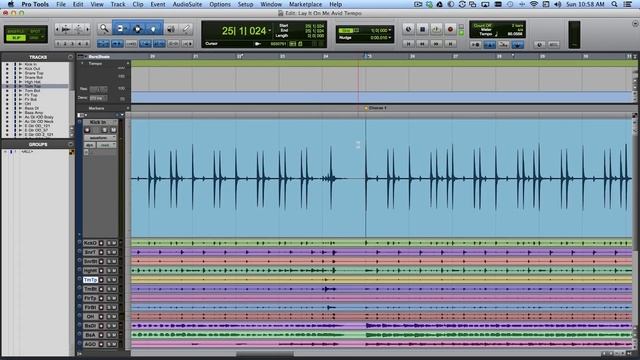Open Spotlight search in menu bar
Viewport: 640px width, 360px height.
pos(614,4)
